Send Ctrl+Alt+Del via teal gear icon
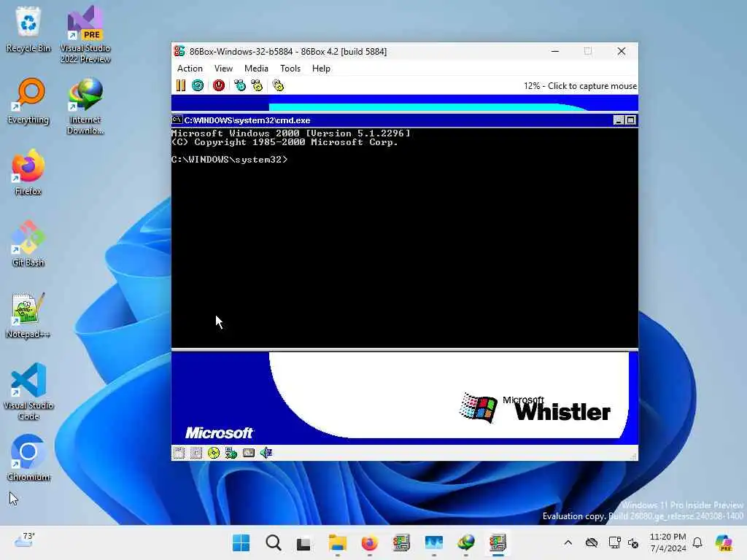 point(239,85)
